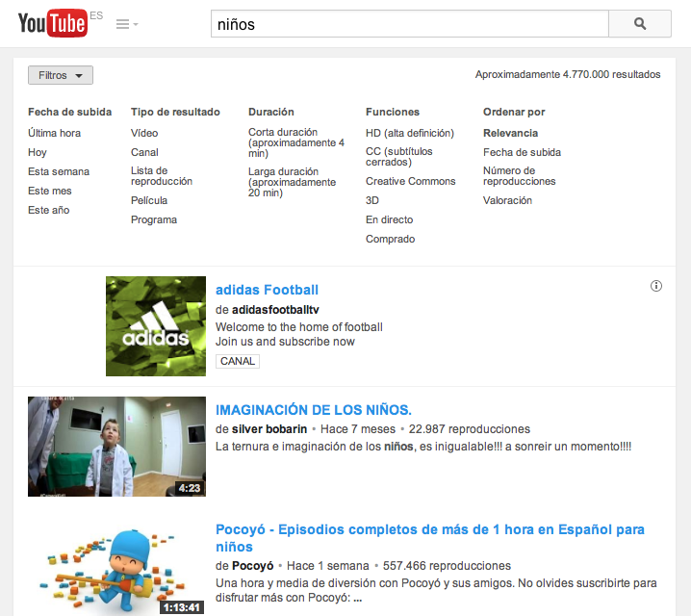Click the Fecha de subida column heading
This screenshot has width=691, height=616.
(69, 112)
